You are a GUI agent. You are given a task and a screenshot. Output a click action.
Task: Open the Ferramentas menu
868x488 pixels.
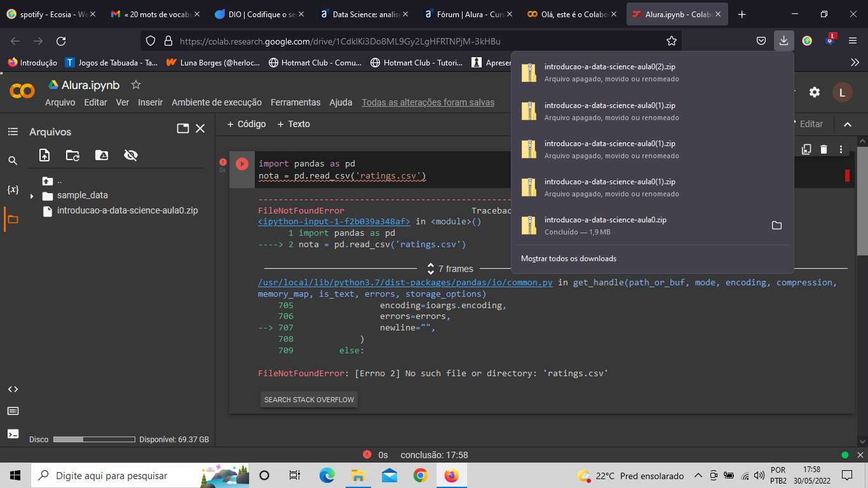pyautogui.click(x=295, y=102)
